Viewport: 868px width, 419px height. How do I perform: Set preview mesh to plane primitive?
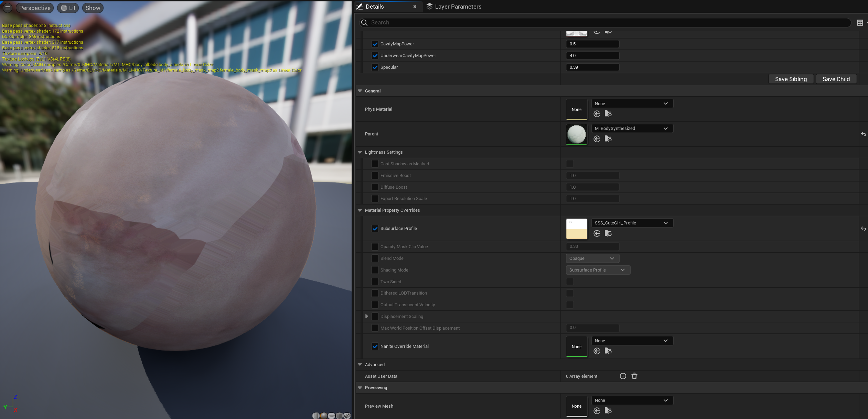[332, 416]
